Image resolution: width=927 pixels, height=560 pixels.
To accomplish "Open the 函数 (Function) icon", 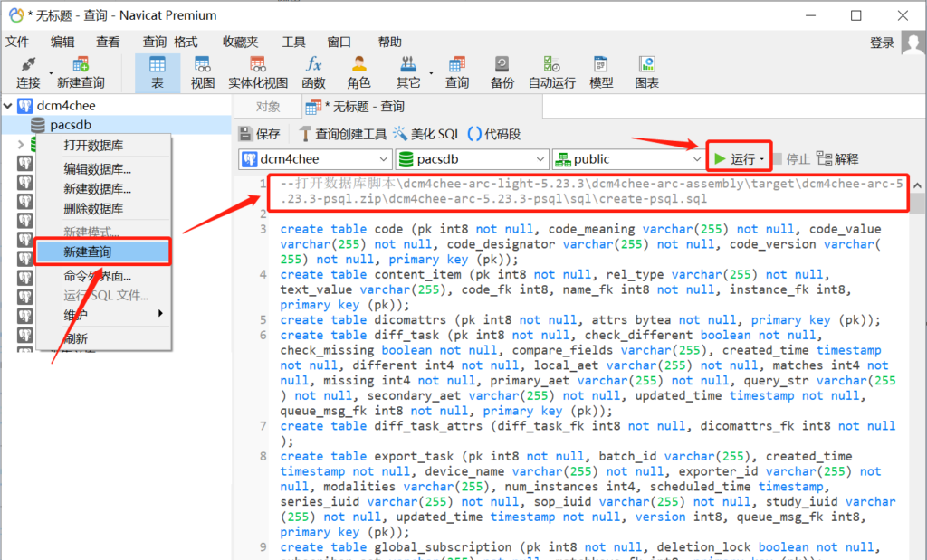I will pyautogui.click(x=313, y=71).
